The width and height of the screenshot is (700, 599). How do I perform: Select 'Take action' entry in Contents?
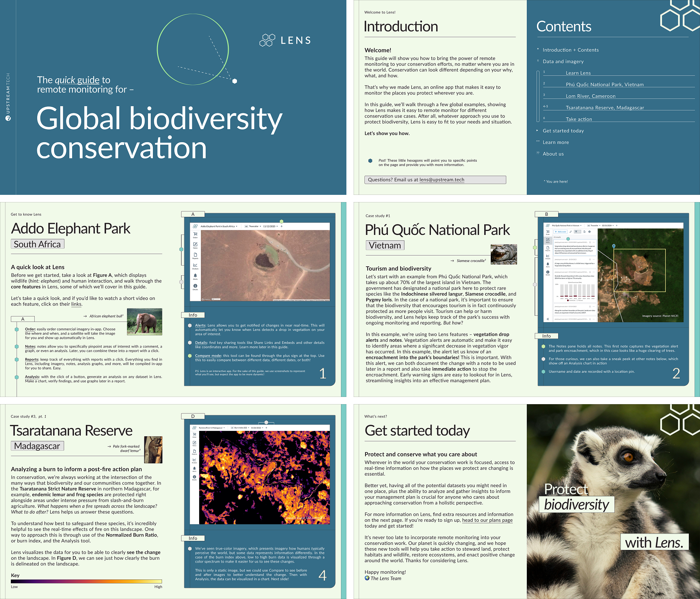[x=579, y=119]
